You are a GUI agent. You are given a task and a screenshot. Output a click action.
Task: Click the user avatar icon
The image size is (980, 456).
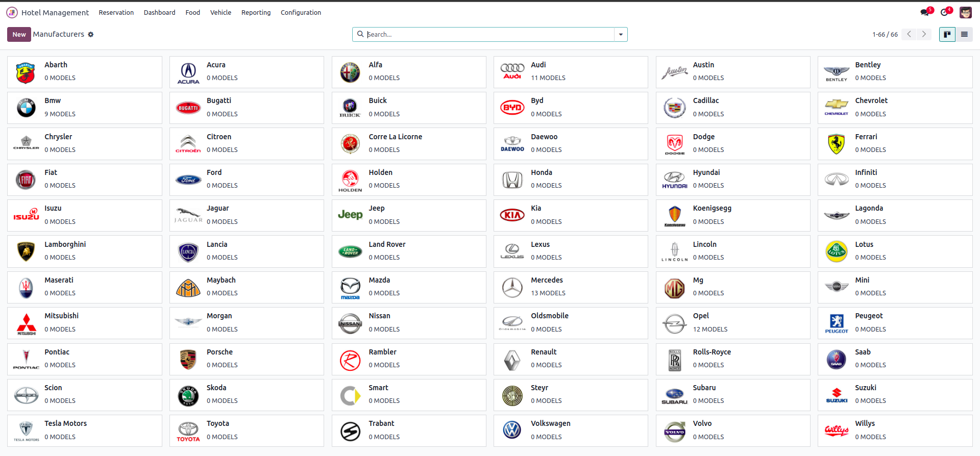pyautogui.click(x=965, y=12)
